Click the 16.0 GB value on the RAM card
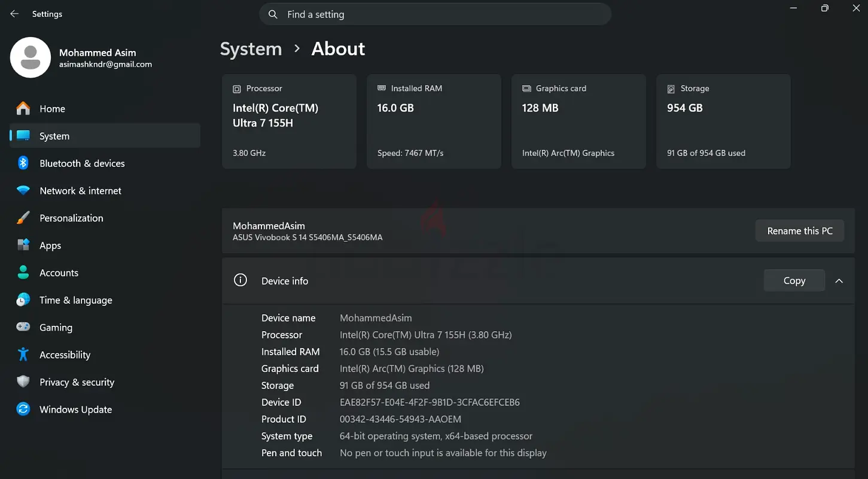This screenshot has height=479, width=868. tap(395, 108)
